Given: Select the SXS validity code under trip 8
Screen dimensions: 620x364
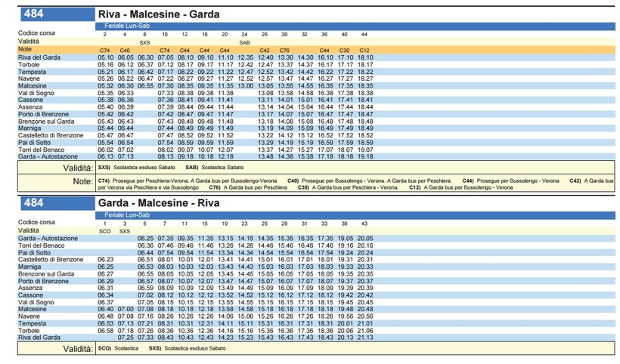Looking at the screenshot, I should coord(144,42).
